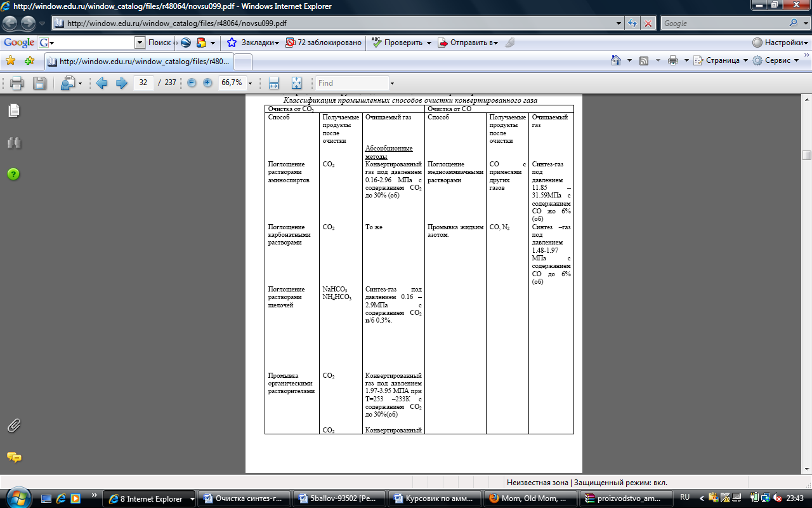Open green help icon in sidebar

14,174
